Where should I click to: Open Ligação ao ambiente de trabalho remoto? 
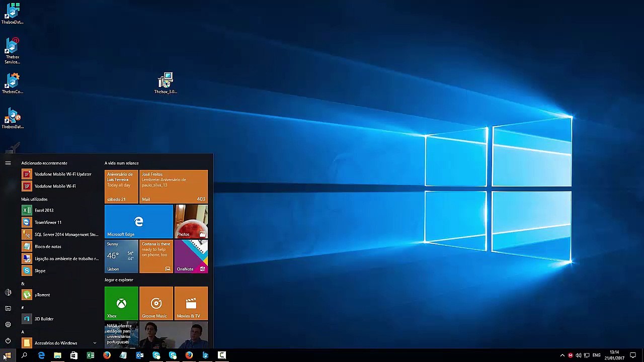tap(61, 258)
